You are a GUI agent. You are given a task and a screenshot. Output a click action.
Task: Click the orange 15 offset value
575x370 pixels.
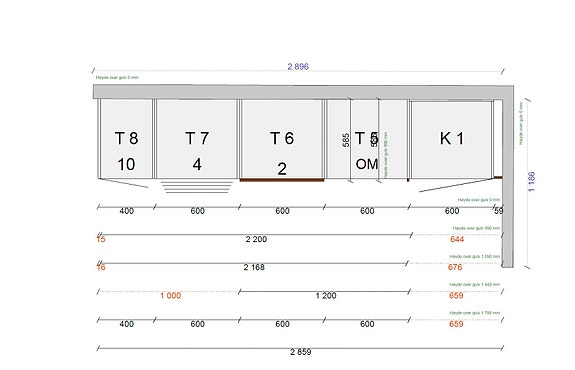pos(101,239)
